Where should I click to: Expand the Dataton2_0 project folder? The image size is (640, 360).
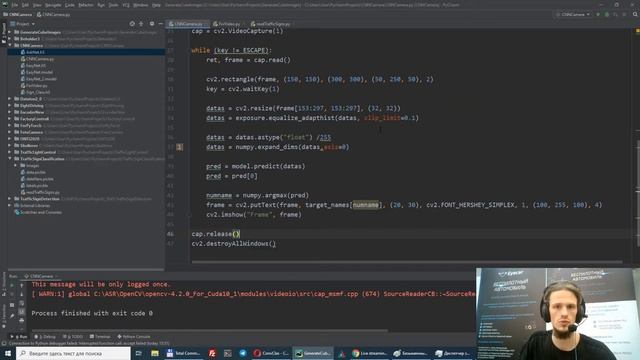point(9,99)
